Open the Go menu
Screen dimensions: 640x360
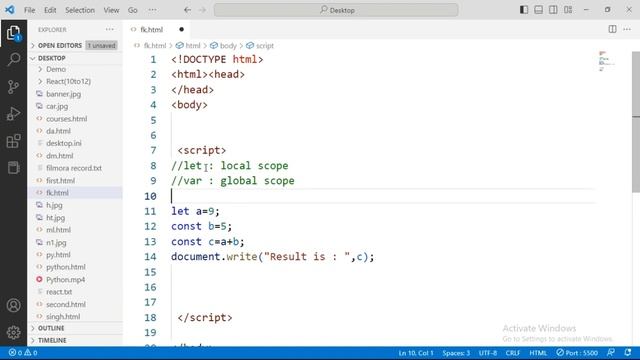[133, 10]
